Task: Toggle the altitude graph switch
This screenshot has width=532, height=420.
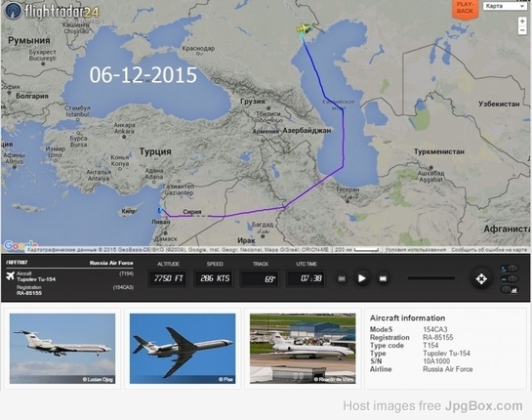Action: (x=510, y=290)
